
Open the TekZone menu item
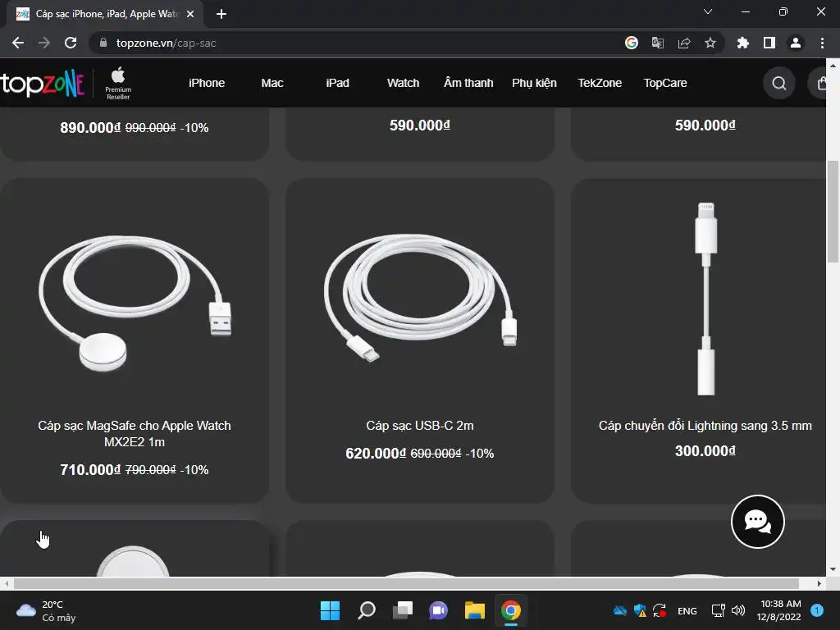pyautogui.click(x=600, y=83)
